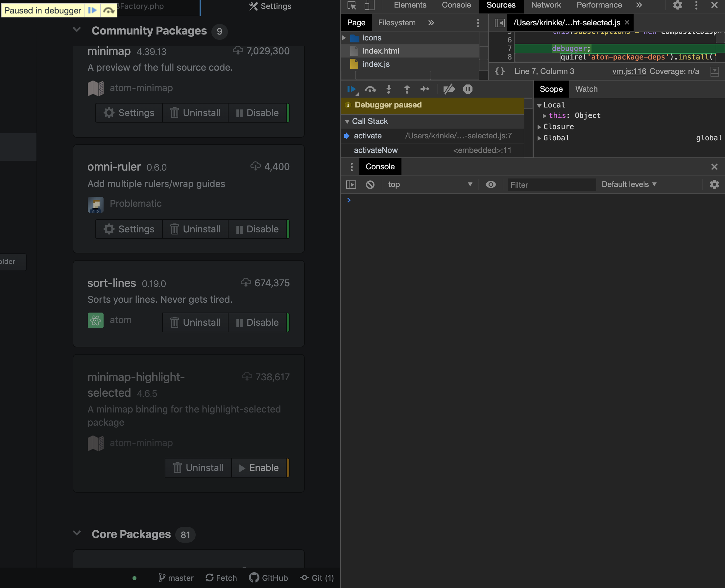725x588 pixels.
Task: Switch to the Watch tab
Action: 586,89
